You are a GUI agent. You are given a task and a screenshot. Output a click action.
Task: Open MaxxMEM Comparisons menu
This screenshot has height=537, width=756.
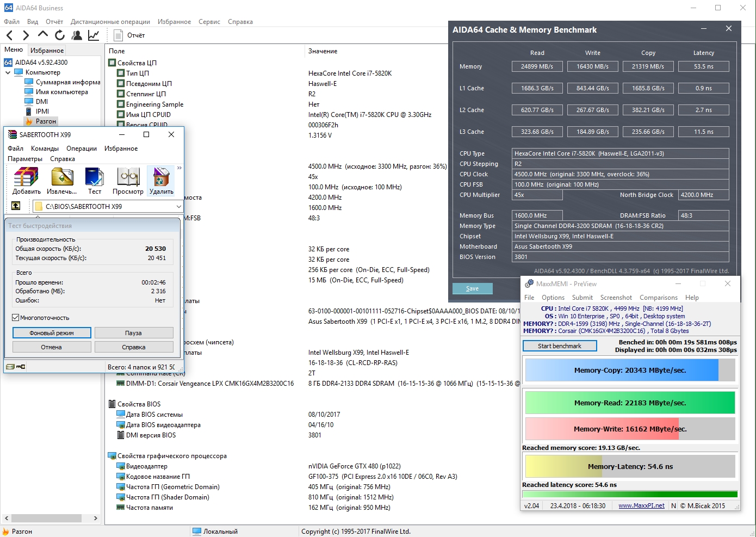point(659,298)
